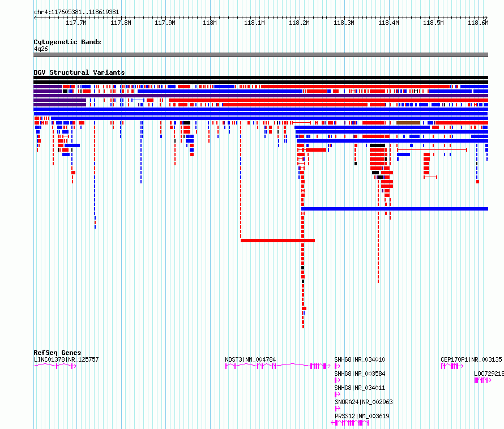Select the brown structural variant bar
The image size is (504, 429).
(x=408, y=123)
